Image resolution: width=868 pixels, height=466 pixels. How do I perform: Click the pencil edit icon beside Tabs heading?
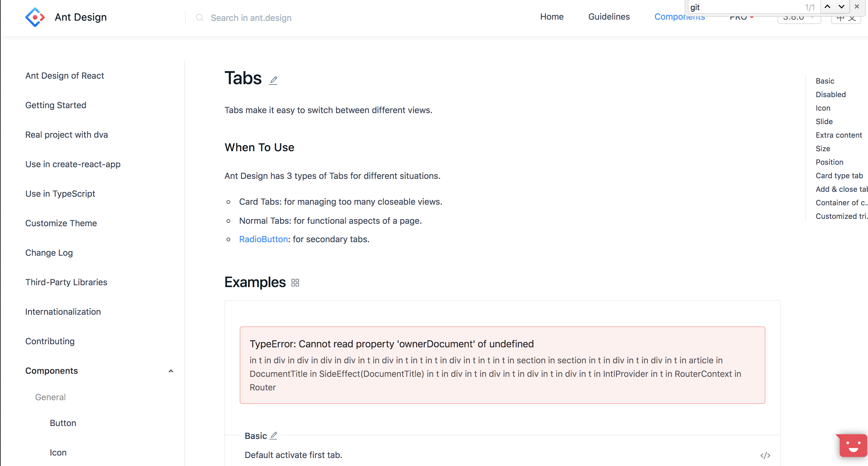tap(273, 80)
